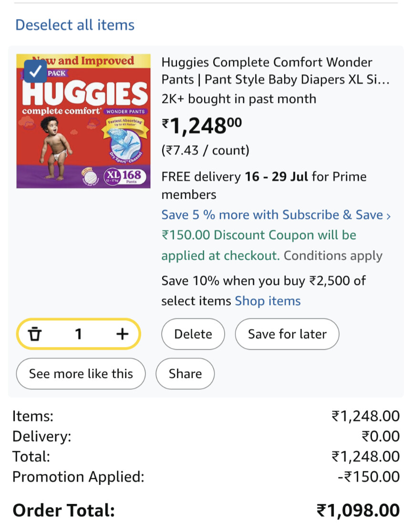Screen dimensions: 412x532
Task: Tap the Huggies product image thumbnail
Action: 83,121
